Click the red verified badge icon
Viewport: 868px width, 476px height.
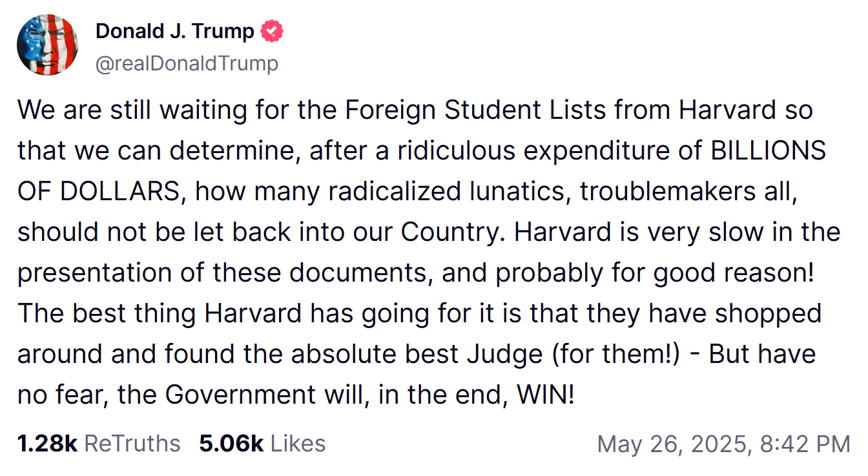point(272,31)
